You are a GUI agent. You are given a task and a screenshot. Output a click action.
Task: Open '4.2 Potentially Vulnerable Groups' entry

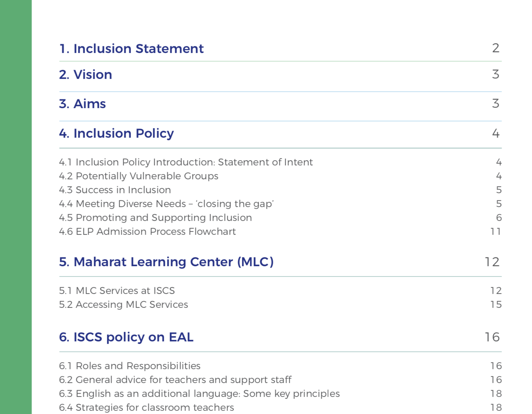click(x=139, y=176)
